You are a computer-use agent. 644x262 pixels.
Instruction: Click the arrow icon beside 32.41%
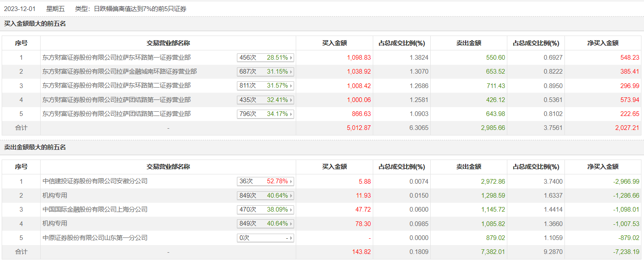pos(291,100)
